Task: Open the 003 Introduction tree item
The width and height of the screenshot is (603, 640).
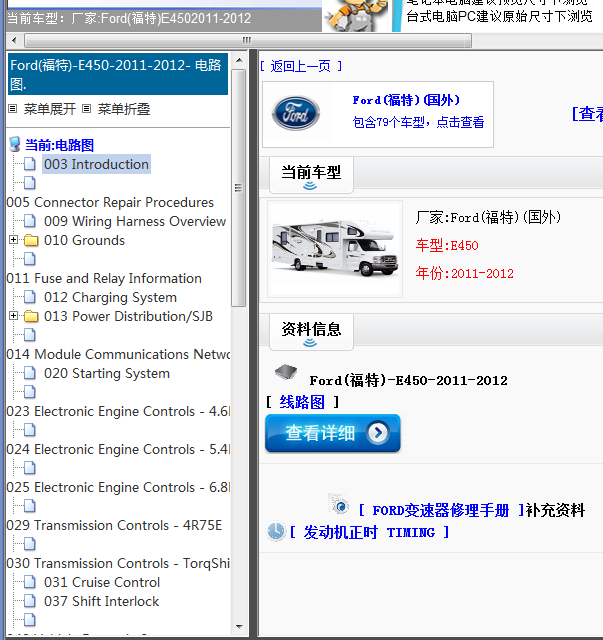Action: click(96, 164)
